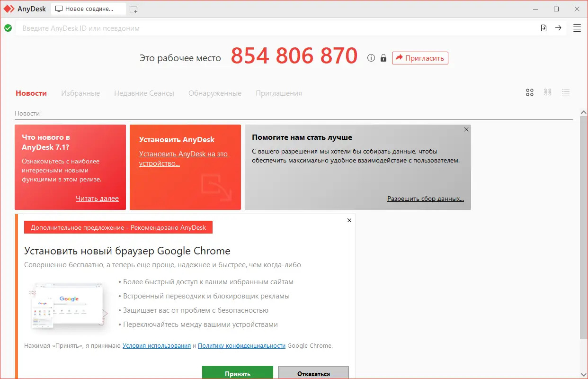Close the 'Помогите нам стать лучше' card

tap(466, 129)
